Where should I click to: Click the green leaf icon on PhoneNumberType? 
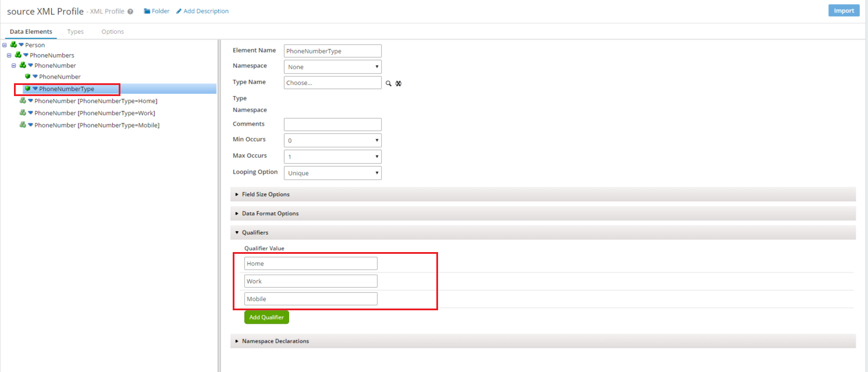click(x=27, y=88)
